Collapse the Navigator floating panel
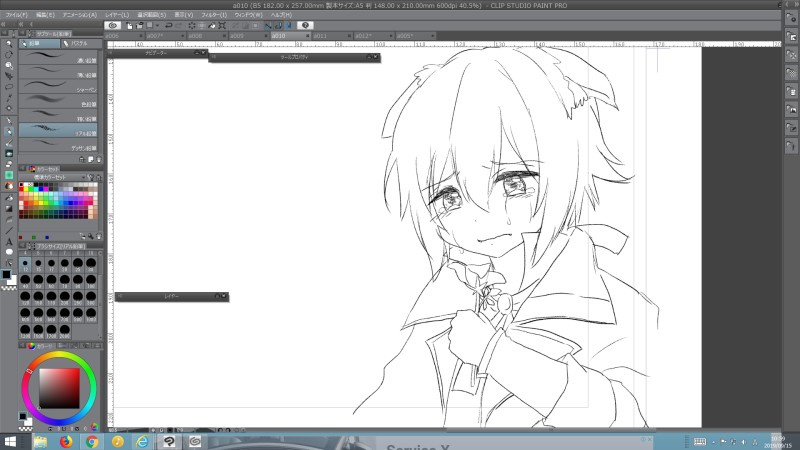This screenshot has height=450, width=800. click(x=196, y=53)
